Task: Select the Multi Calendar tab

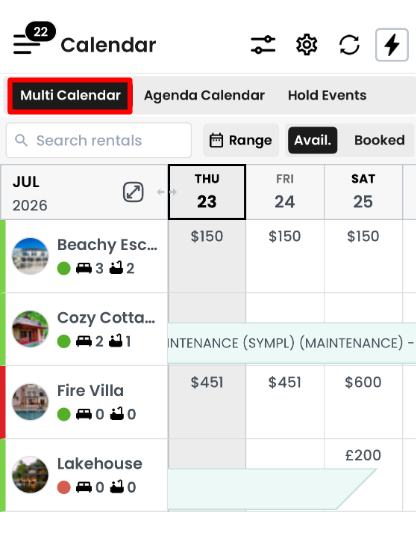Action: (70, 95)
